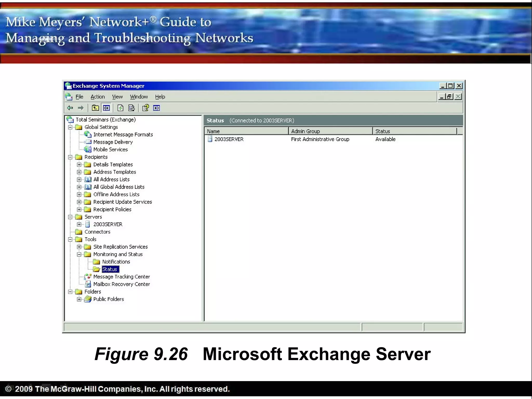Select the Message Delivery icon
The height and width of the screenshot is (399, 532).
coord(88,142)
